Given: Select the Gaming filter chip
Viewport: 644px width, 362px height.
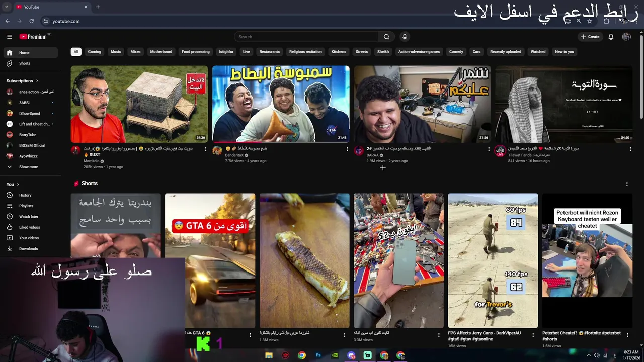Looking at the screenshot, I should pyautogui.click(x=95, y=52).
